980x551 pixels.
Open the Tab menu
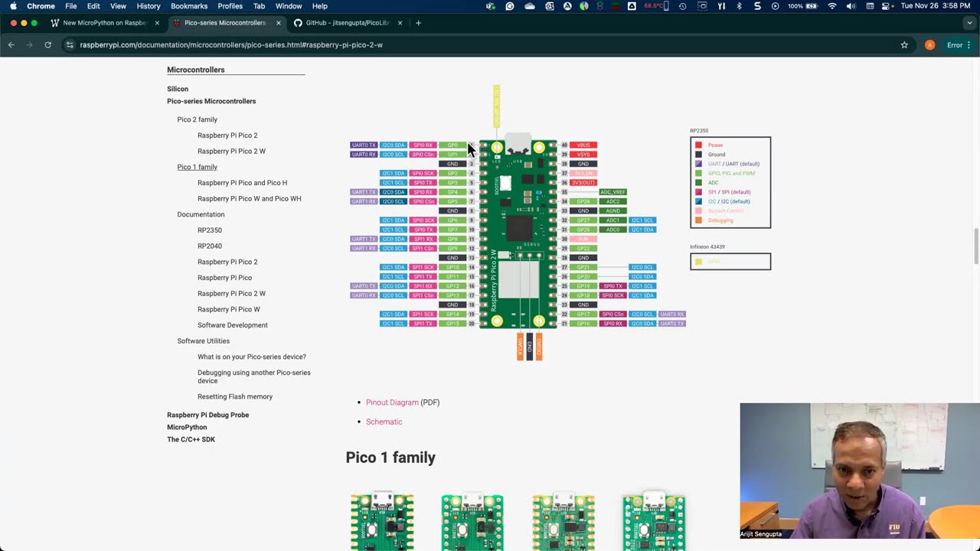click(x=259, y=6)
